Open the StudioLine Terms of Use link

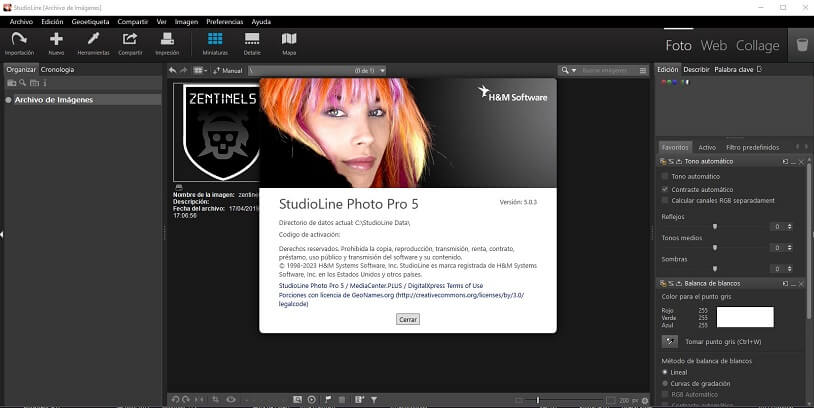point(381,285)
